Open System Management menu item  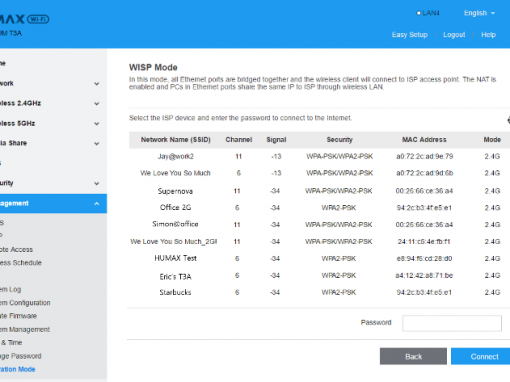[25, 329]
